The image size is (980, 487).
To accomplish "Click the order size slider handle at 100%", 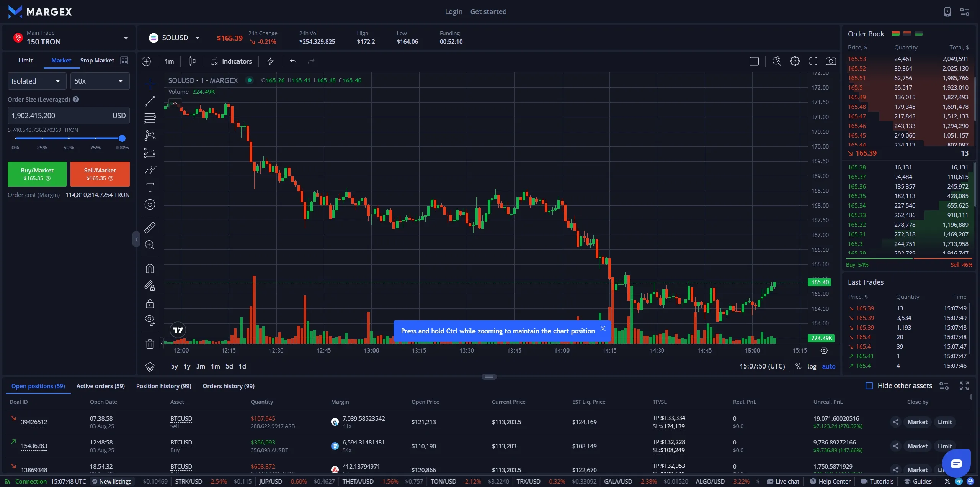I will tap(122, 138).
